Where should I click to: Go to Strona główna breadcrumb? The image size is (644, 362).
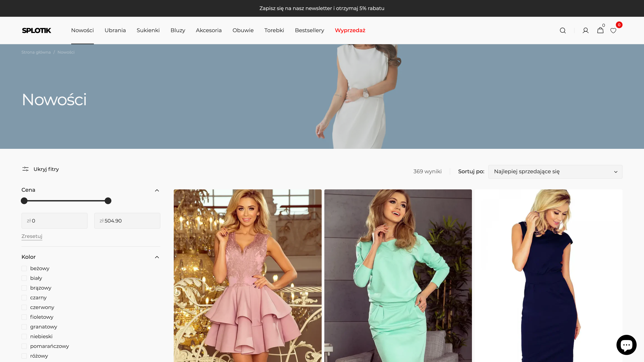36,52
